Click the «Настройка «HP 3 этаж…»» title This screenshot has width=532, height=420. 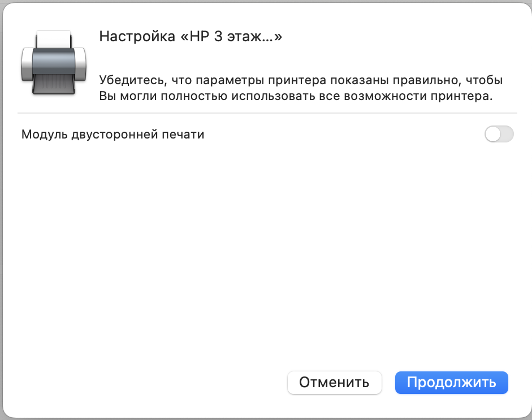191,37
